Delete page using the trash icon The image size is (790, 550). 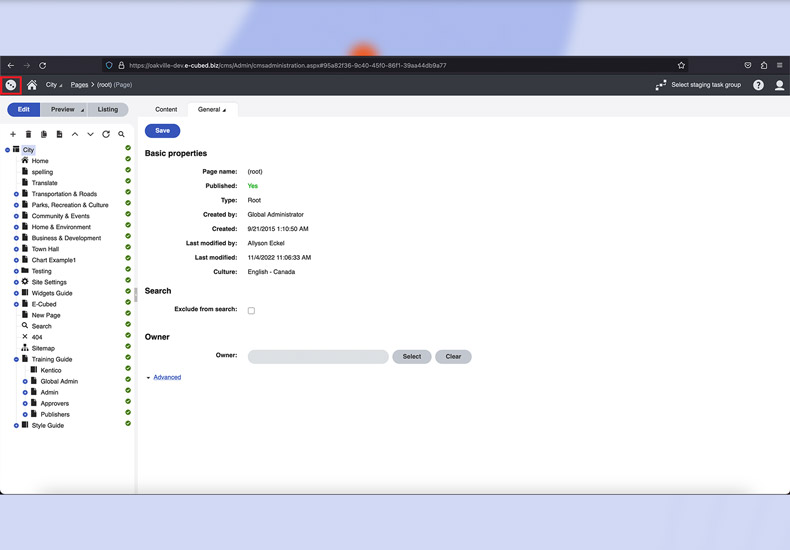click(28, 134)
